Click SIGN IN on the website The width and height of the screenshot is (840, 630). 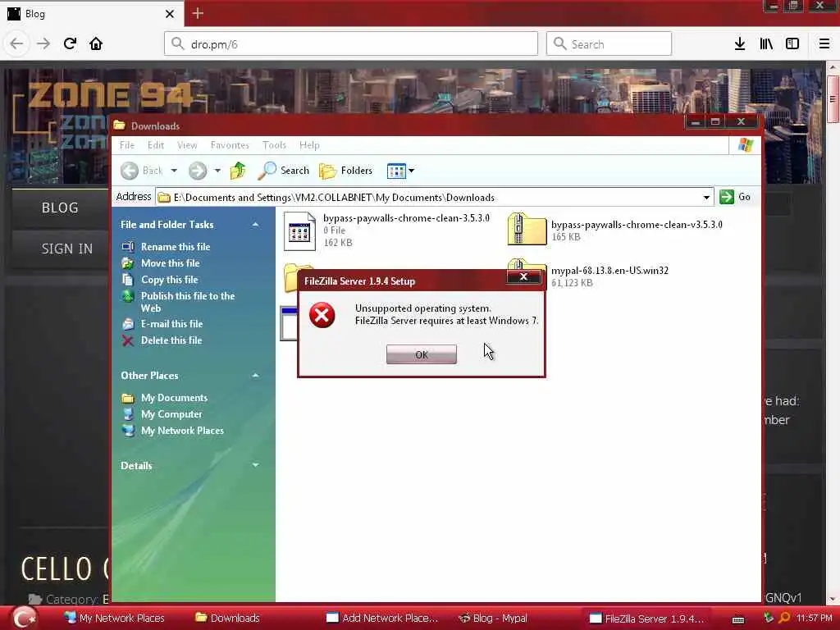click(x=67, y=249)
